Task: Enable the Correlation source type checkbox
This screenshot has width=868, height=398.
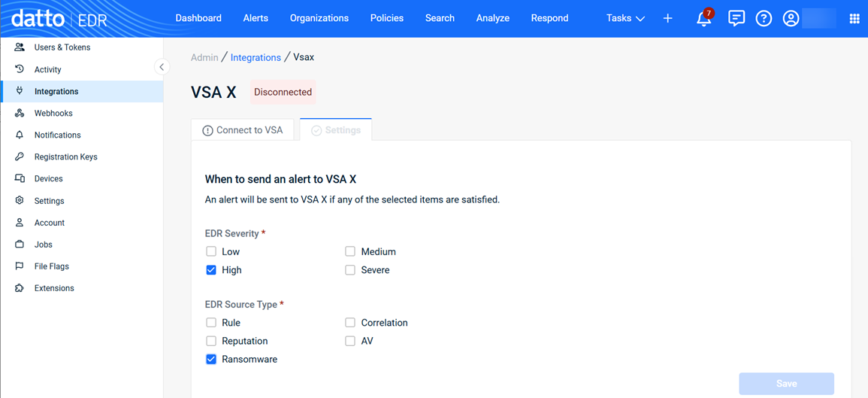Action: pyautogui.click(x=350, y=323)
